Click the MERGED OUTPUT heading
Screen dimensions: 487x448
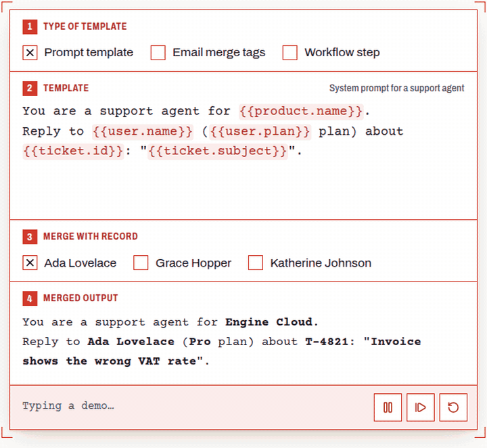pos(80,298)
